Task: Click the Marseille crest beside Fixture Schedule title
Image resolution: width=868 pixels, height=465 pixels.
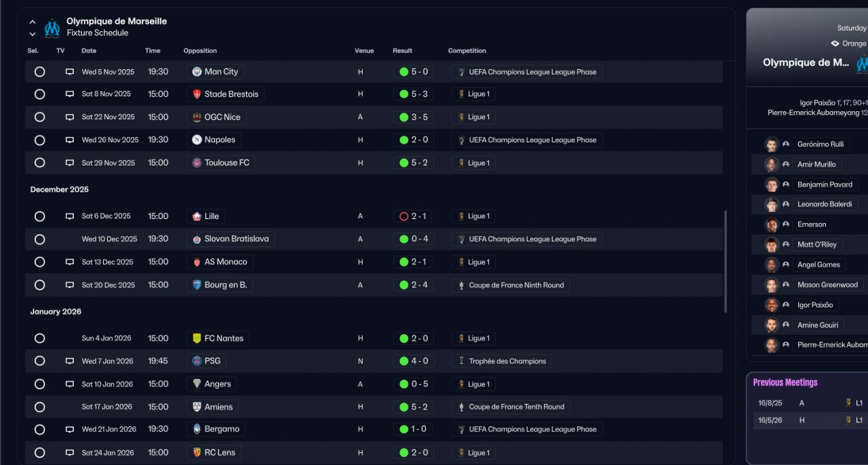Action: coord(52,28)
